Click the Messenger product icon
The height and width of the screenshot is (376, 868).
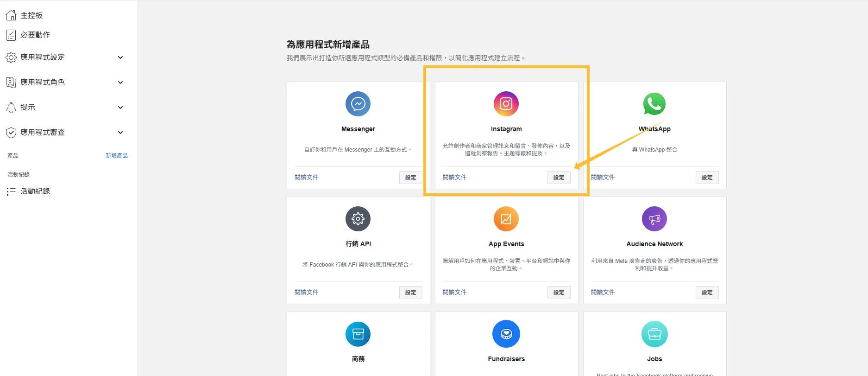point(358,104)
